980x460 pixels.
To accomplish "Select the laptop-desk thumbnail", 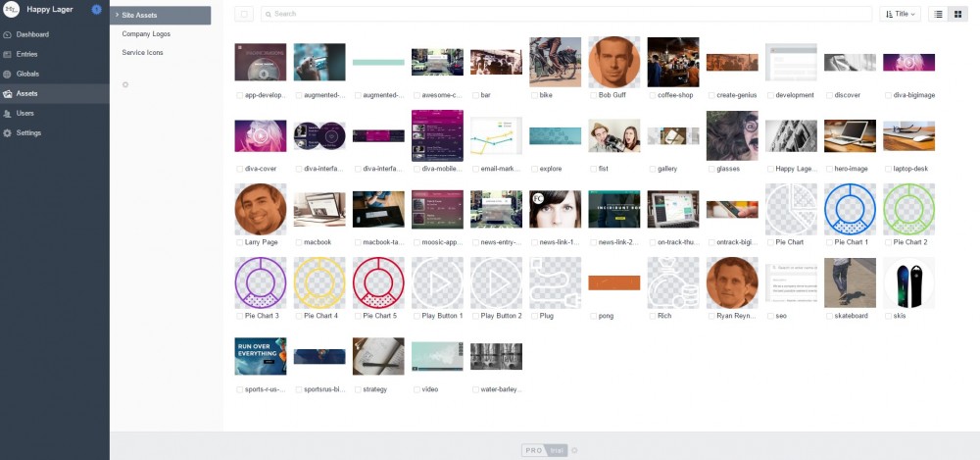I will 908,135.
